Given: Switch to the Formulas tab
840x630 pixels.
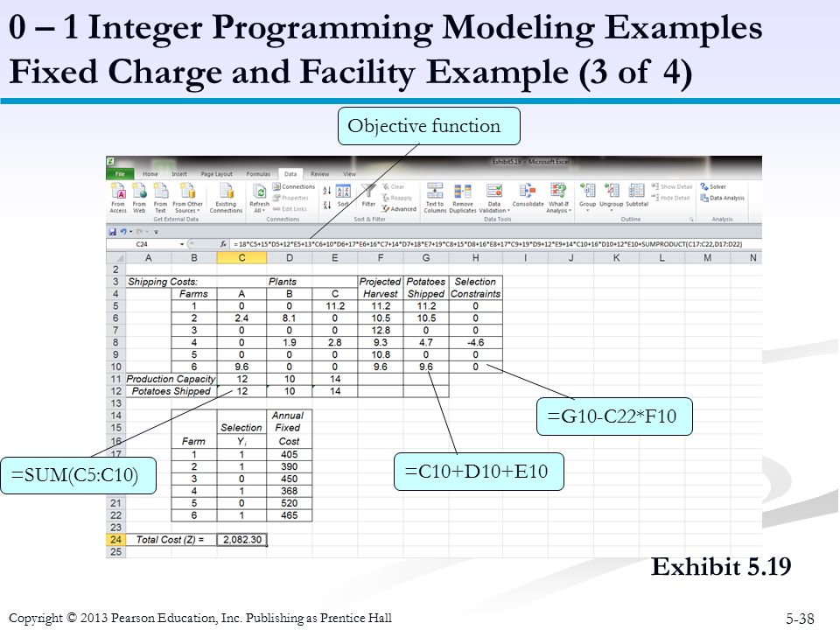Looking at the screenshot, I should coord(258,173).
